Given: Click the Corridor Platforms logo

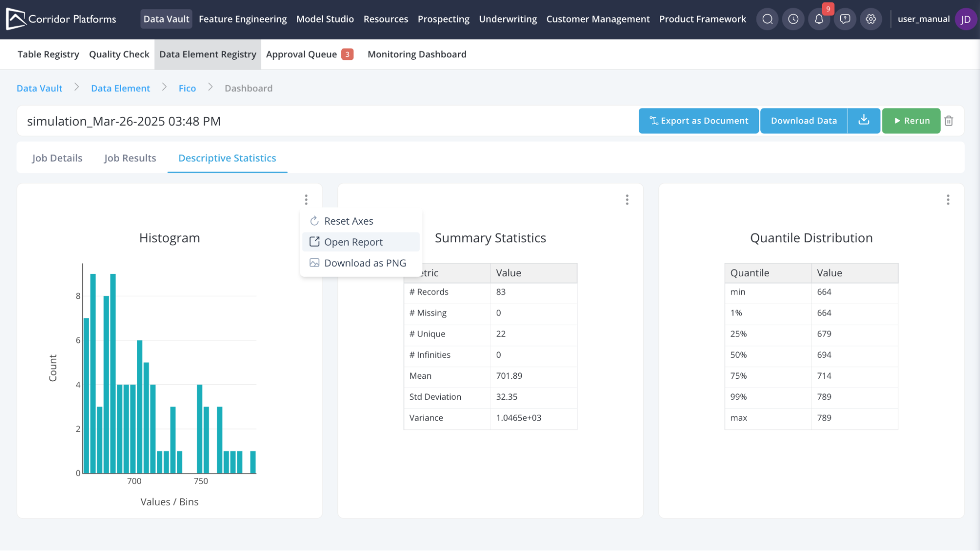Looking at the screenshot, I should 61,19.
